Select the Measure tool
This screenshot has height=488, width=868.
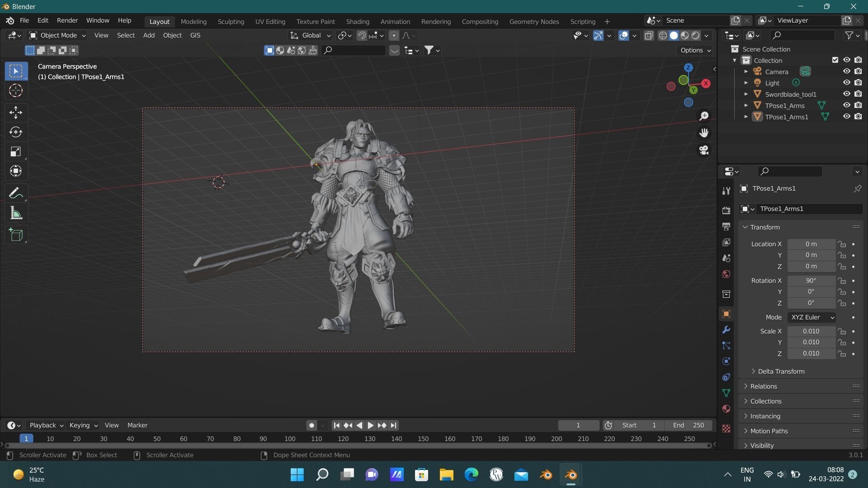tap(15, 213)
